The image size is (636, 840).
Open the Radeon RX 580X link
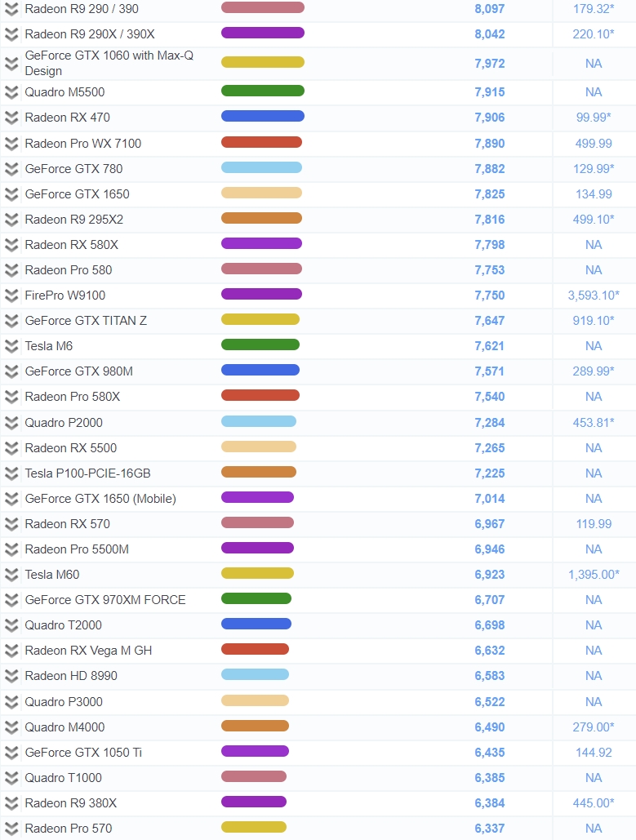(x=71, y=245)
